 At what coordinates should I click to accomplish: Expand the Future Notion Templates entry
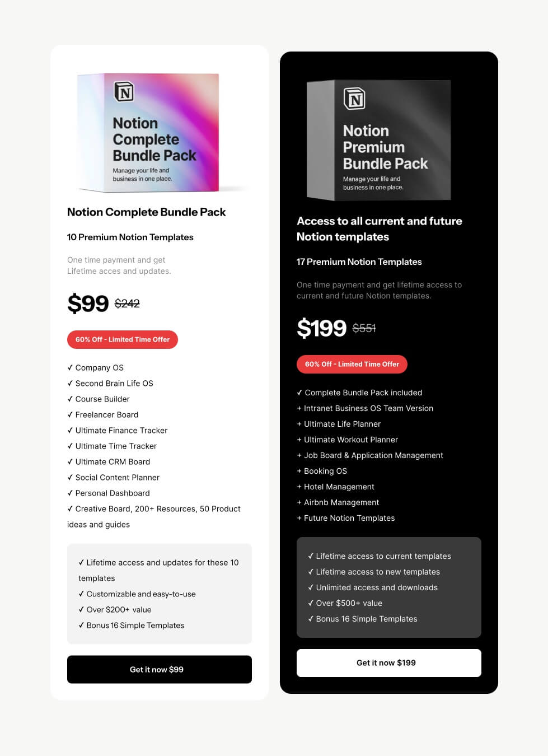346,518
